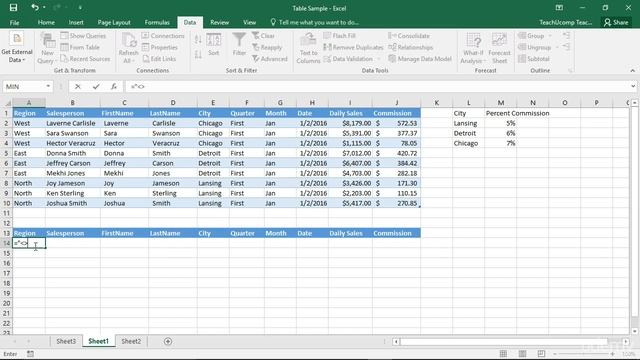The image size is (640, 360).
Task: Open New Query dropdown
Action: point(47,48)
